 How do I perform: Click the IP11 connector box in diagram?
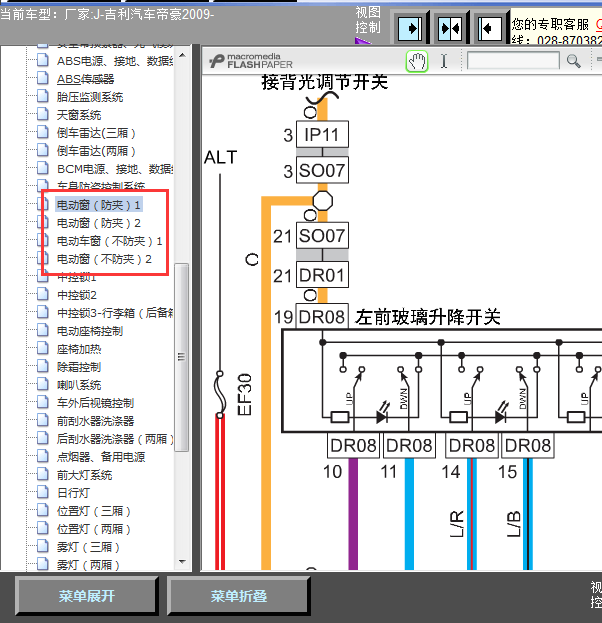322,134
